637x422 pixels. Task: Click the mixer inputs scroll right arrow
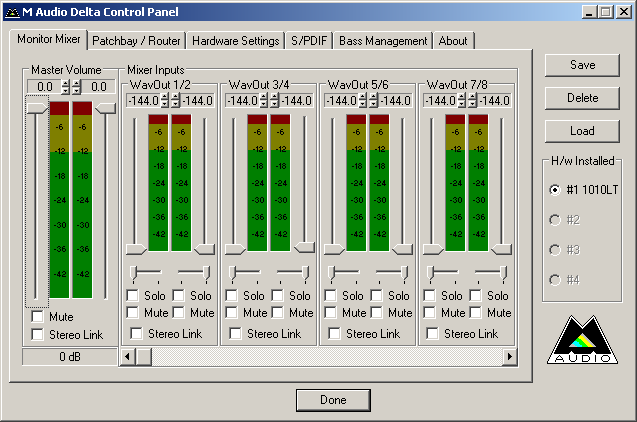(509, 356)
